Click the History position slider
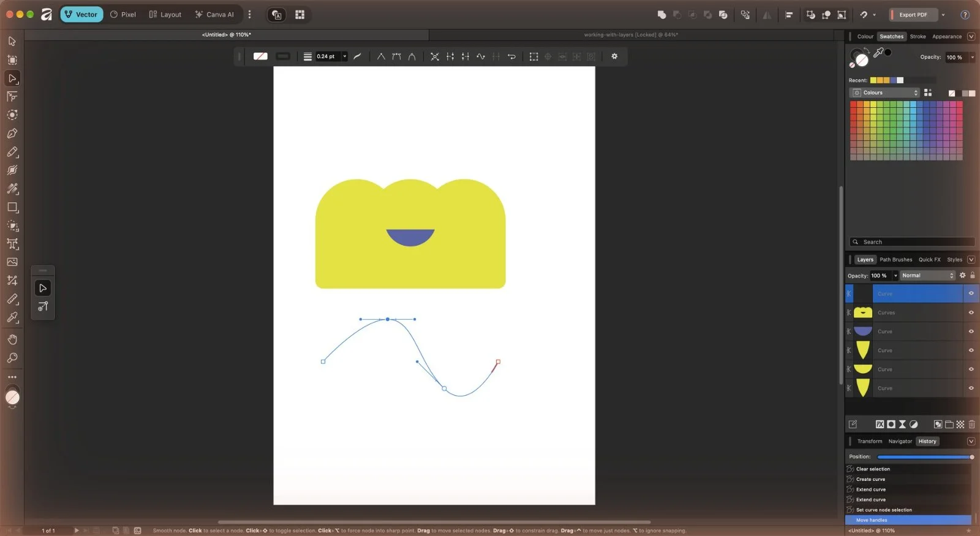The width and height of the screenshot is (980, 536). click(x=925, y=457)
